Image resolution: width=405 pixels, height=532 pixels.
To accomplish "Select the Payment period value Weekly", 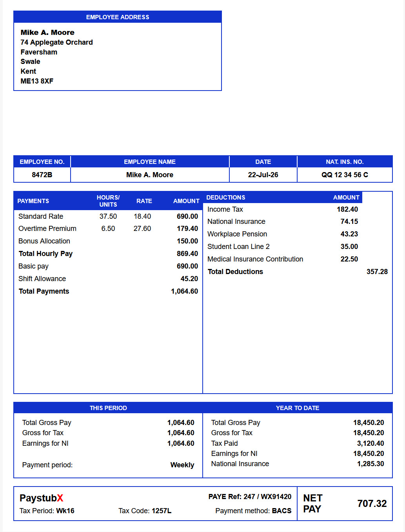I will coord(182,465).
